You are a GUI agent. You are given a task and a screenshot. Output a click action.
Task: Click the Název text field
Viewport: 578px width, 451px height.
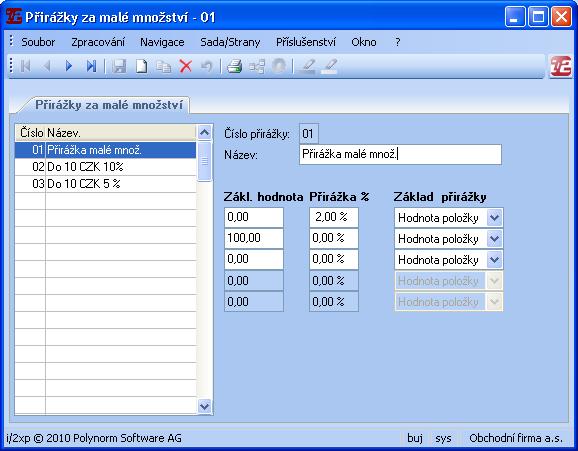400,154
